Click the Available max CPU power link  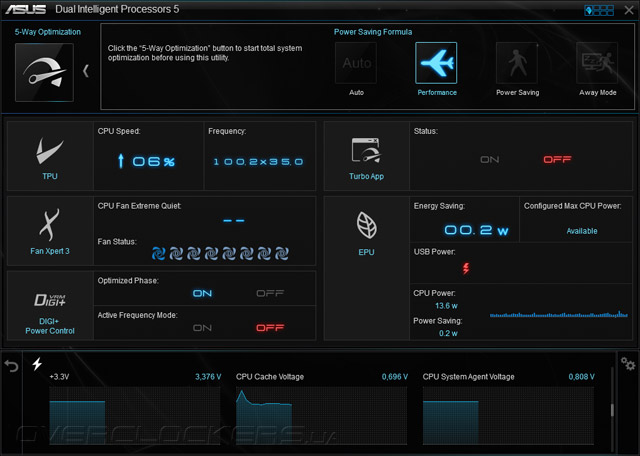(582, 231)
